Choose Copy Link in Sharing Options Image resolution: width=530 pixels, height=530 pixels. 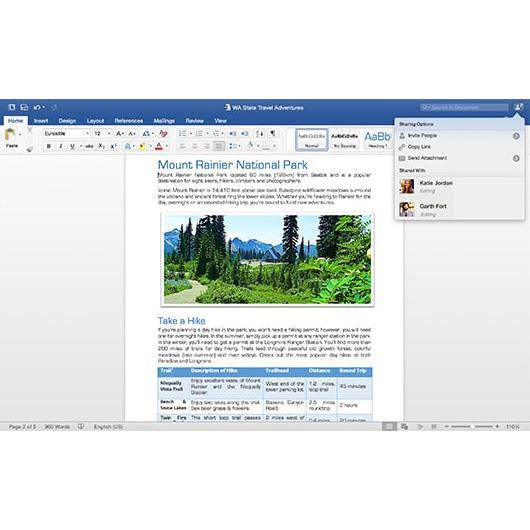(419, 147)
